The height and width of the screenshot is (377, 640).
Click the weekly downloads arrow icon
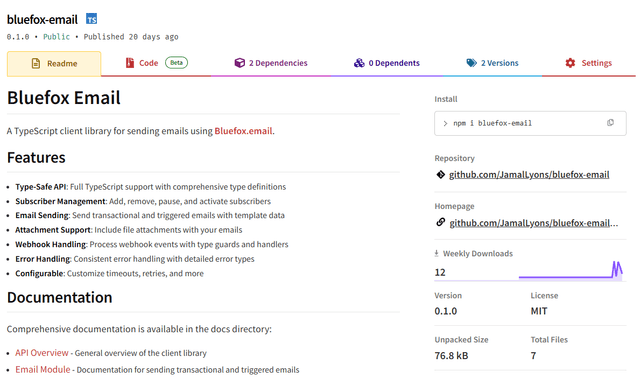[x=436, y=253]
